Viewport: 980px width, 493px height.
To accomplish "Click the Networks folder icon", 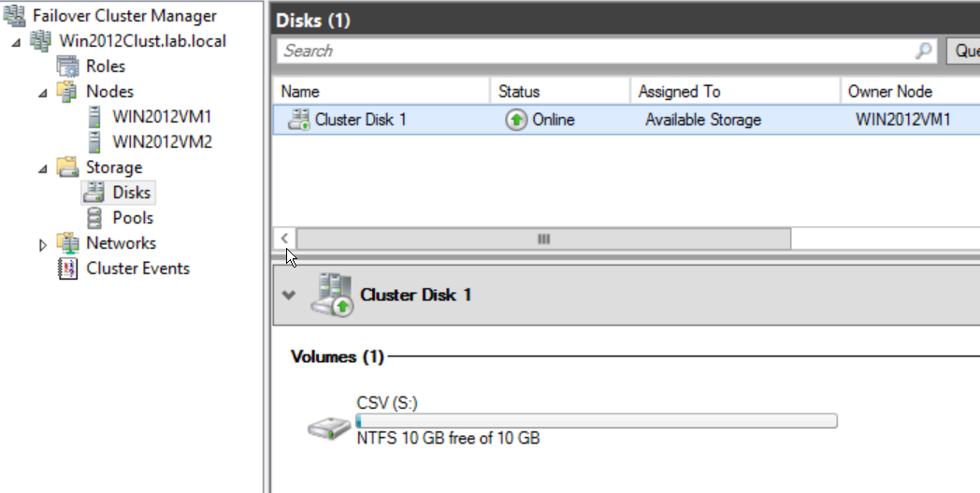I will click(67, 242).
